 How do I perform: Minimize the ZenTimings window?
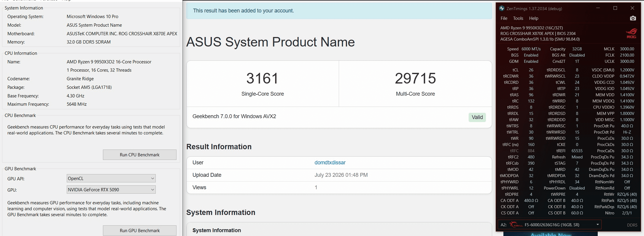598,8
